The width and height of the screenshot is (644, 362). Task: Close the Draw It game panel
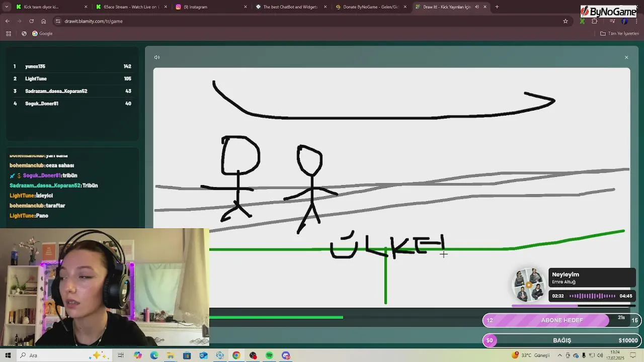coord(626,57)
